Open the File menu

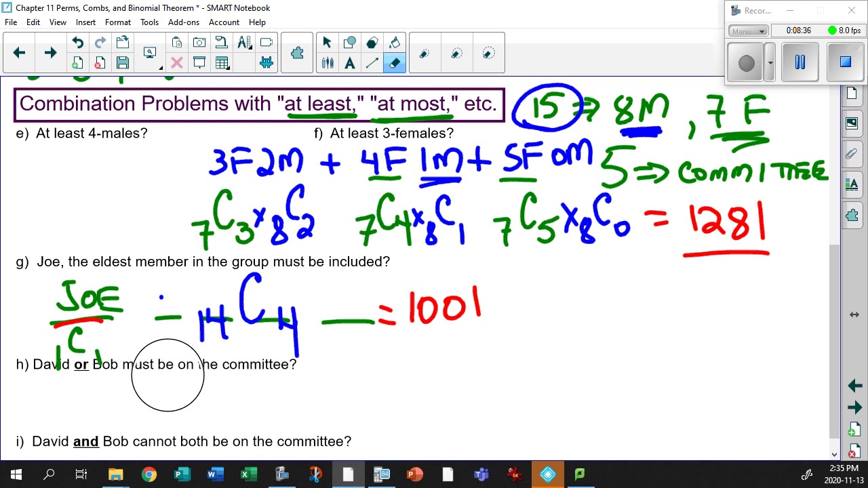click(x=11, y=22)
